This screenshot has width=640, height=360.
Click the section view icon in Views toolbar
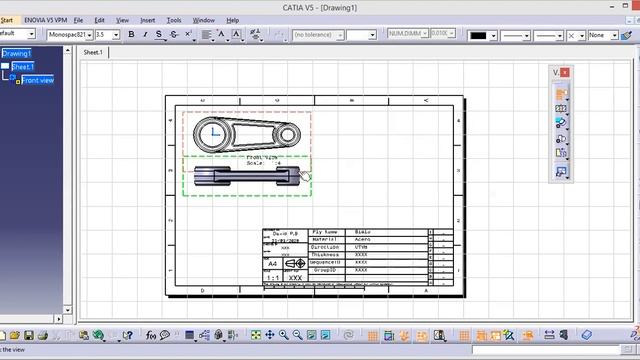(561, 109)
